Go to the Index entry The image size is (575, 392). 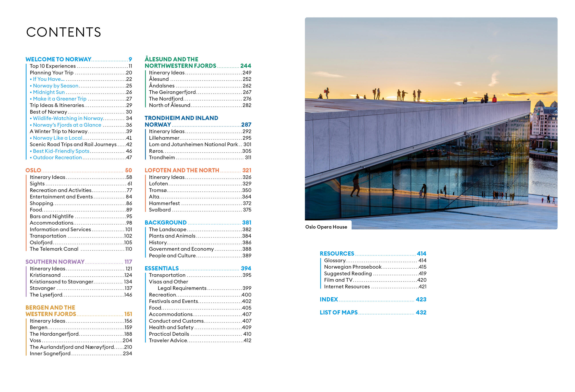coord(329,299)
